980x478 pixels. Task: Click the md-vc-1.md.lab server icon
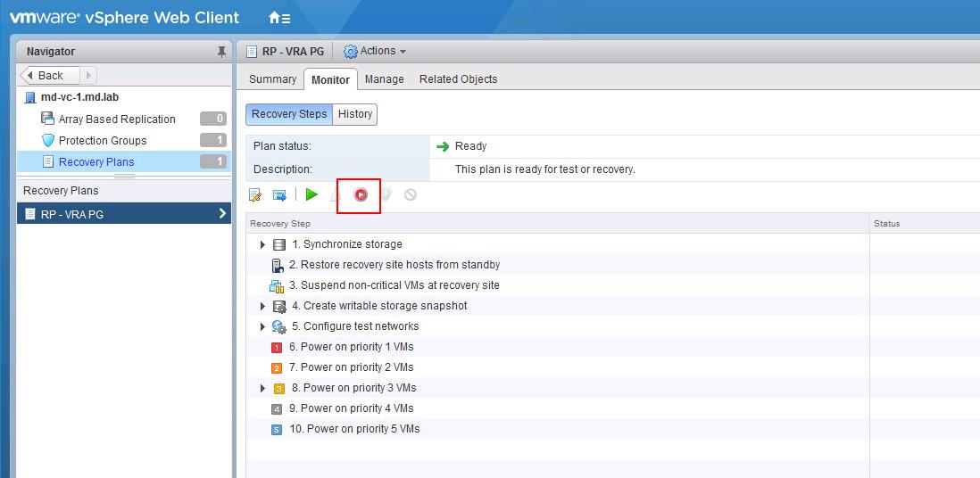pyautogui.click(x=29, y=97)
